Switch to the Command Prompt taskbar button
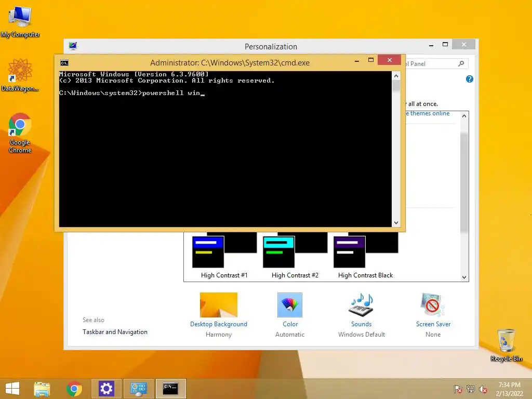Viewport: 532px width, 399px height. click(x=170, y=389)
